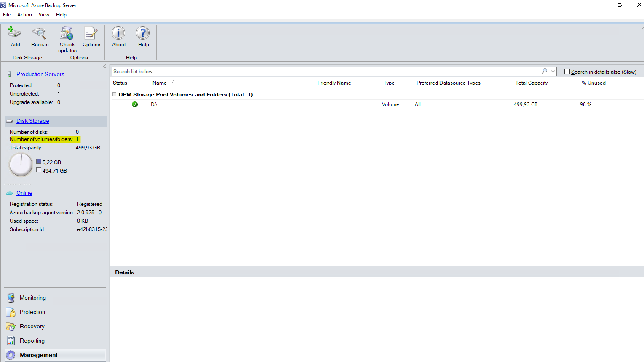Open the Action menu
Screen dimensions: 644x362
tap(24, 15)
